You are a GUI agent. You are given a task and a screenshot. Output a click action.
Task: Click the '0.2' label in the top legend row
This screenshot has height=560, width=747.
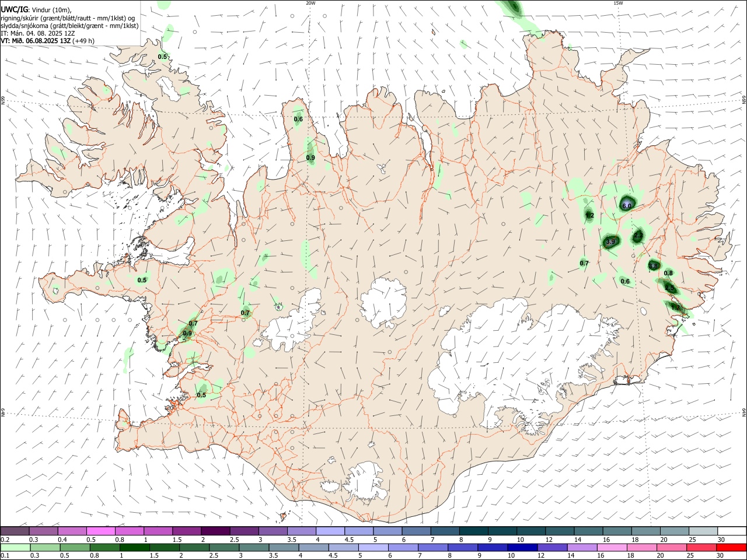(x=5, y=540)
